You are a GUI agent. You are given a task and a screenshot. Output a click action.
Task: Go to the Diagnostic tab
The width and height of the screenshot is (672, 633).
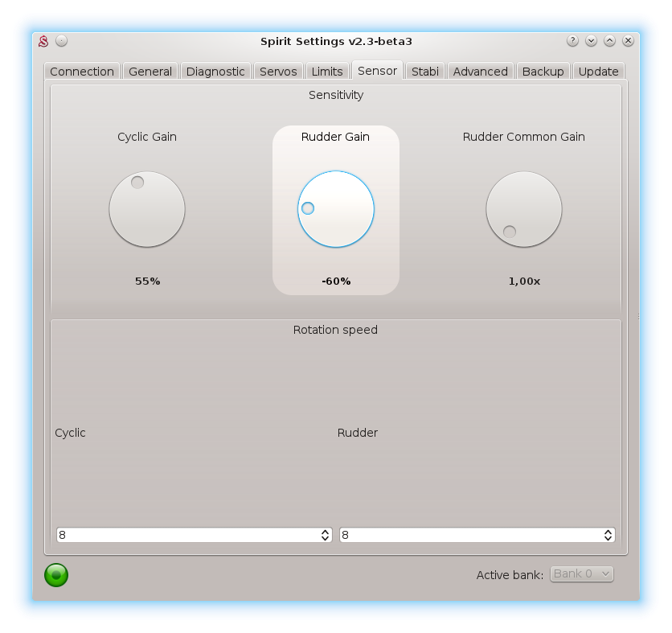click(215, 72)
